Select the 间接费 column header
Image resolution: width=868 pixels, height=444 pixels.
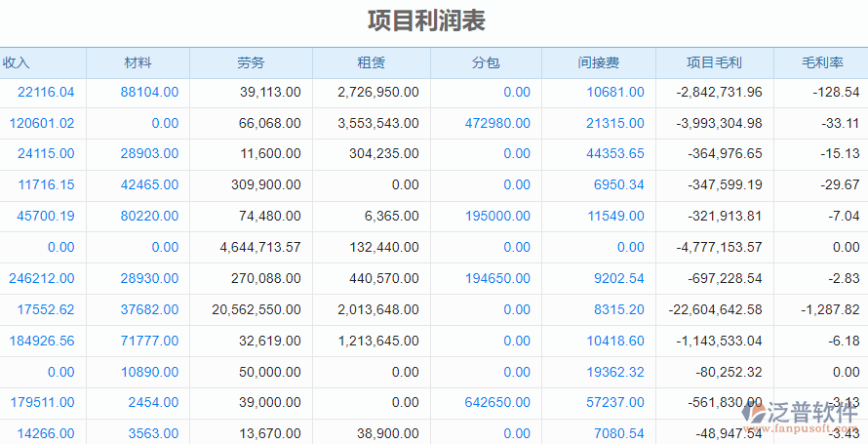(598, 62)
